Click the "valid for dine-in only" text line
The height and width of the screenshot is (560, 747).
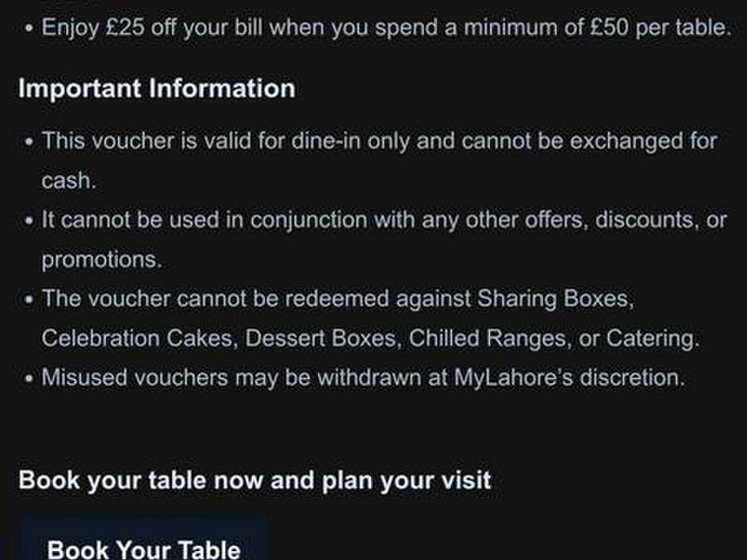coord(379,141)
